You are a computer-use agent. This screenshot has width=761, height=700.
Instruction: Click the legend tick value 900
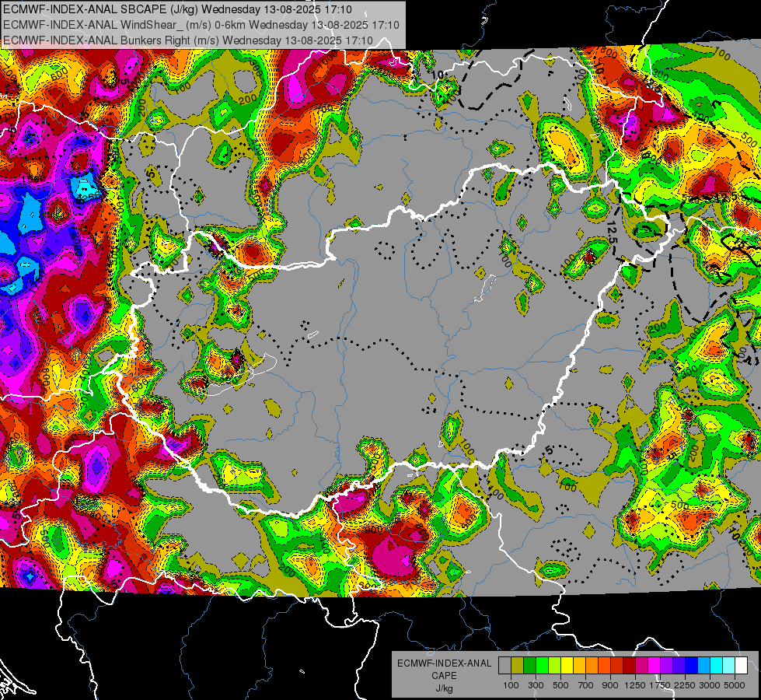click(x=610, y=685)
